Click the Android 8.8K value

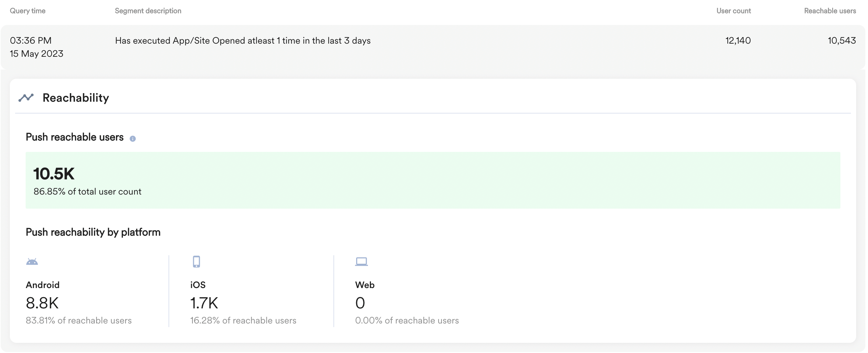pos(42,303)
